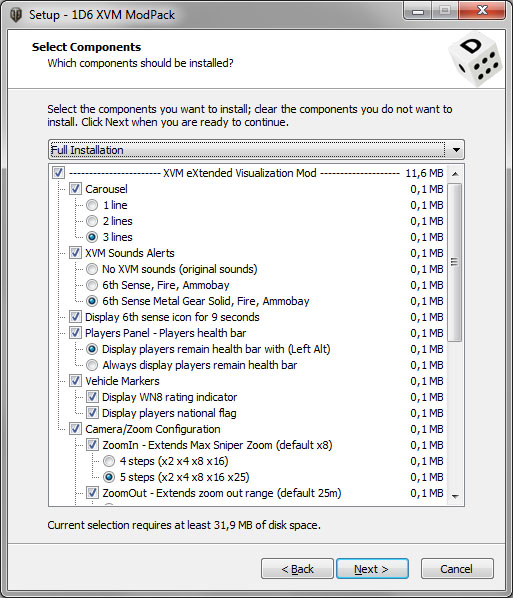Click the component list scrollbar thumb
Screen dimensions: 513x598
455,262
